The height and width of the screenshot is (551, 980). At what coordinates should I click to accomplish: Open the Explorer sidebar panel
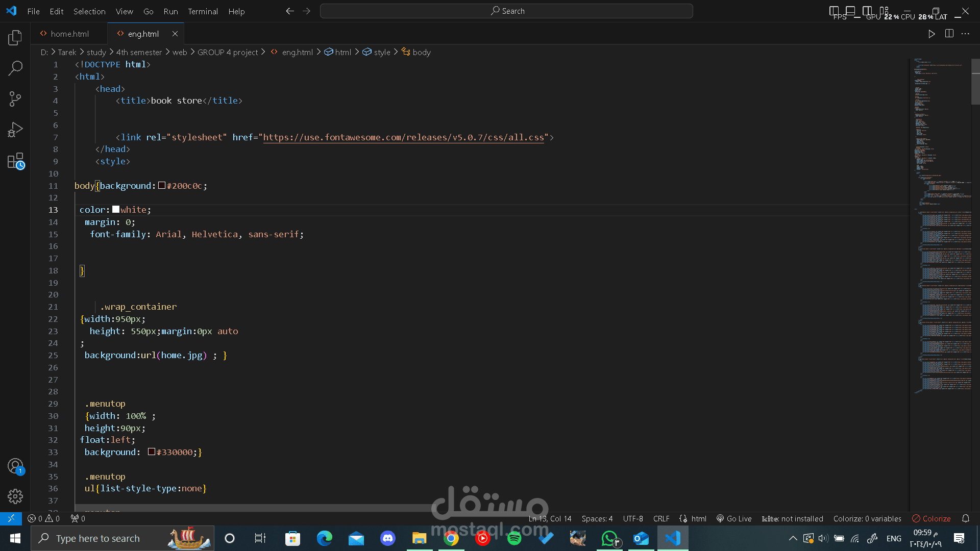click(x=15, y=38)
